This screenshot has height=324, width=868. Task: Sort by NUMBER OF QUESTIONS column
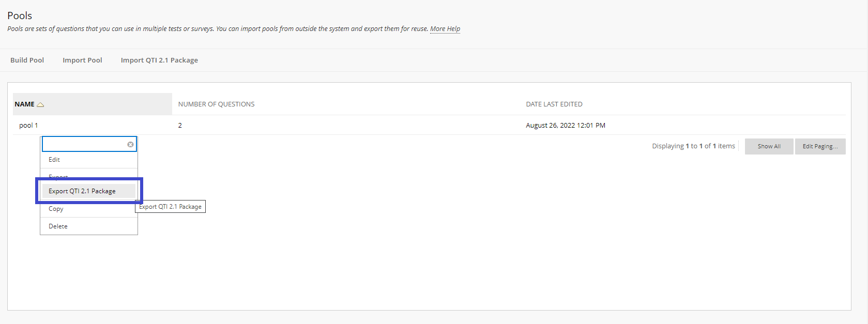[216, 104]
